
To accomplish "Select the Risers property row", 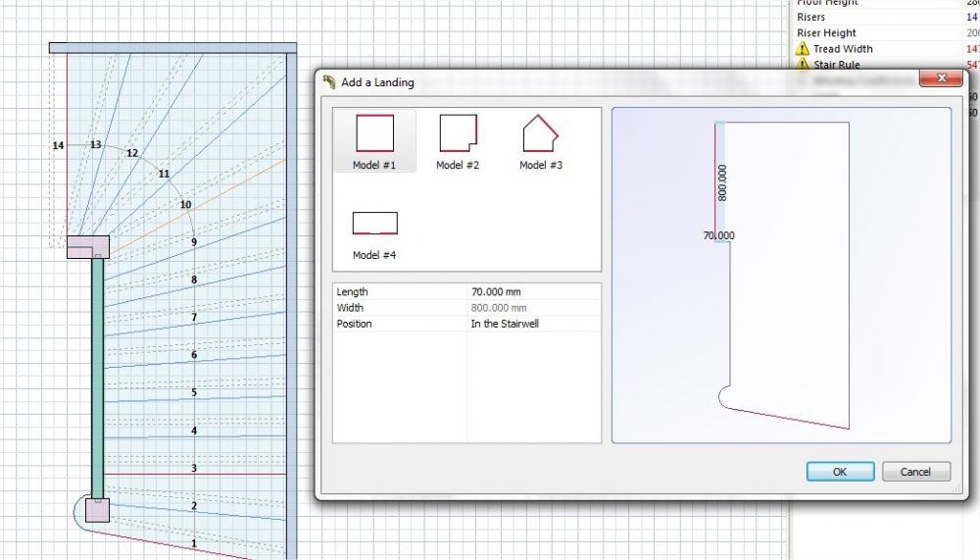I will 886,17.
